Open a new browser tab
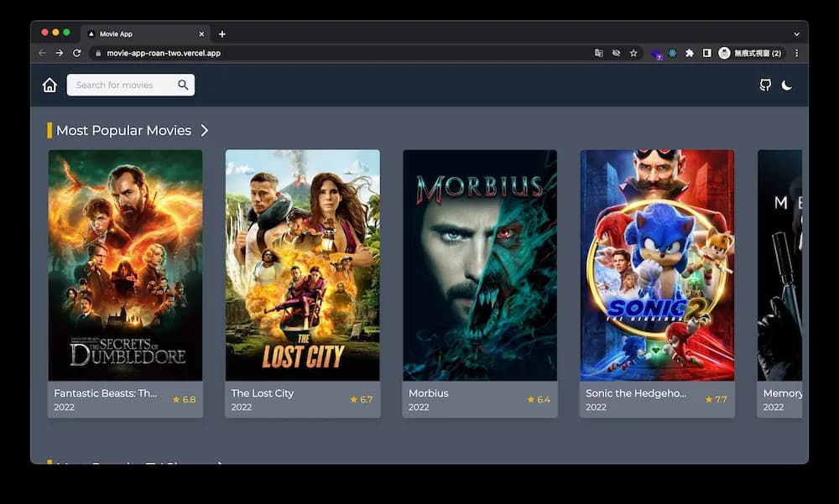This screenshot has width=839, height=504. 221,34
